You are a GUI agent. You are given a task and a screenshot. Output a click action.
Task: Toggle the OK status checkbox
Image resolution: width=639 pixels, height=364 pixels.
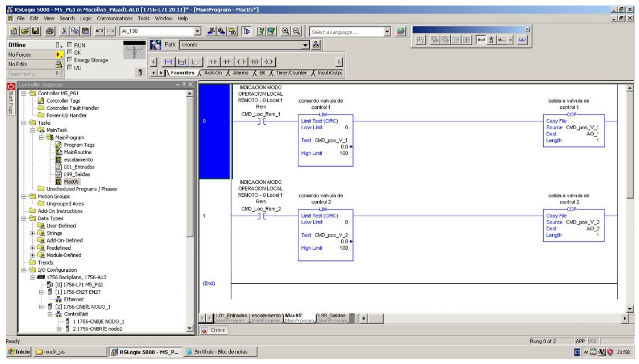coord(70,52)
